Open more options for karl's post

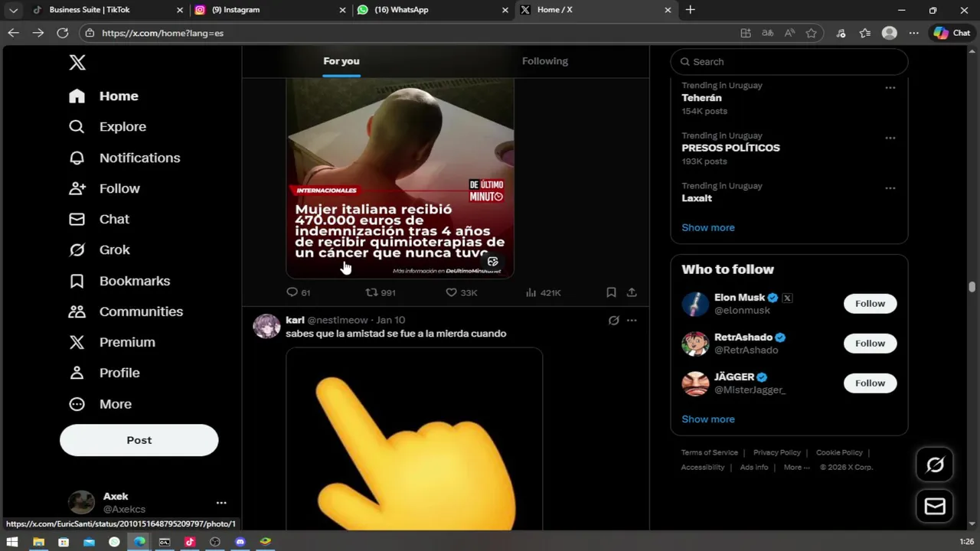(x=632, y=321)
